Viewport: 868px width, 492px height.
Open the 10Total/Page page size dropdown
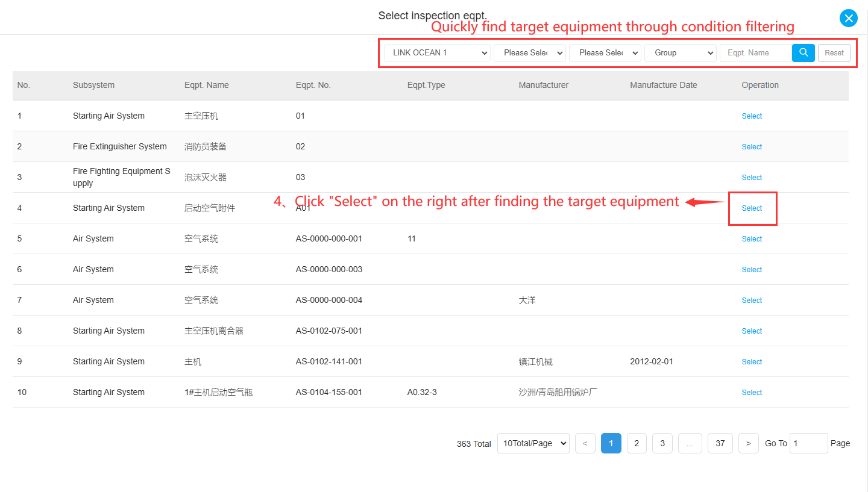pyautogui.click(x=533, y=443)
